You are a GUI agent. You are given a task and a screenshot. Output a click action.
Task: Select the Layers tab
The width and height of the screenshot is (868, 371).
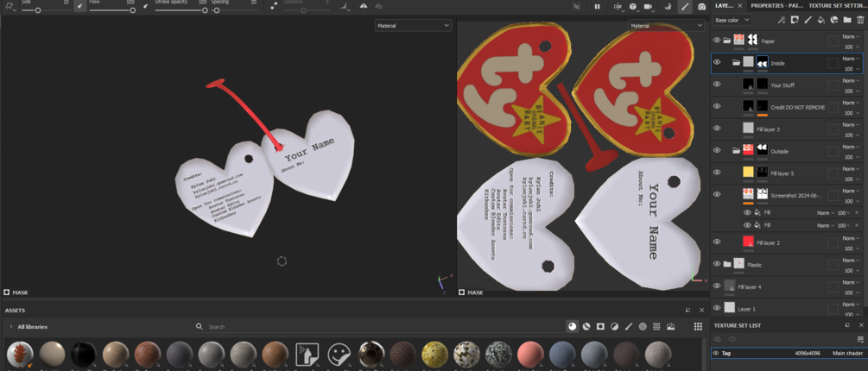724,5
